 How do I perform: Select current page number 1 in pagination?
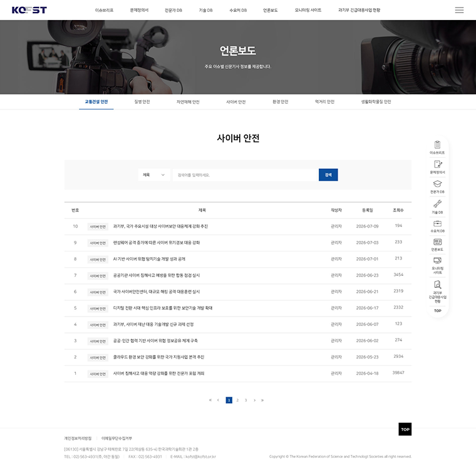[229, 400]
